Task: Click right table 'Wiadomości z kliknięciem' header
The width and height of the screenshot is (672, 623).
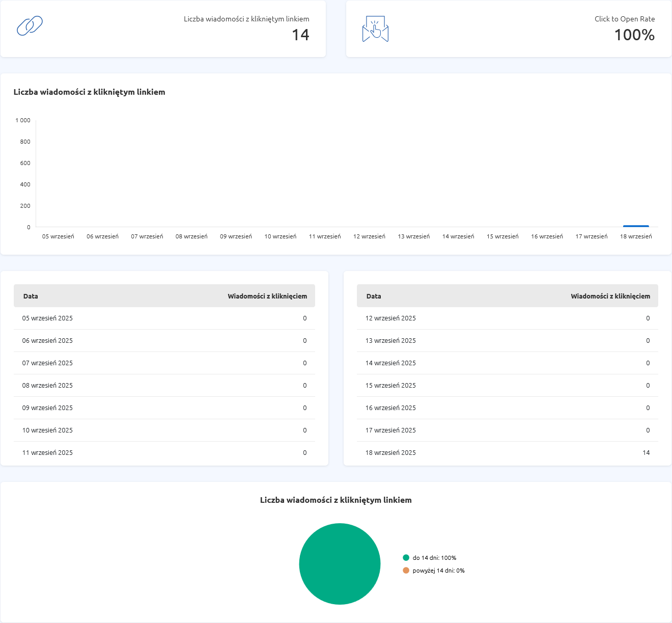Action: click(x=610, y=296)
